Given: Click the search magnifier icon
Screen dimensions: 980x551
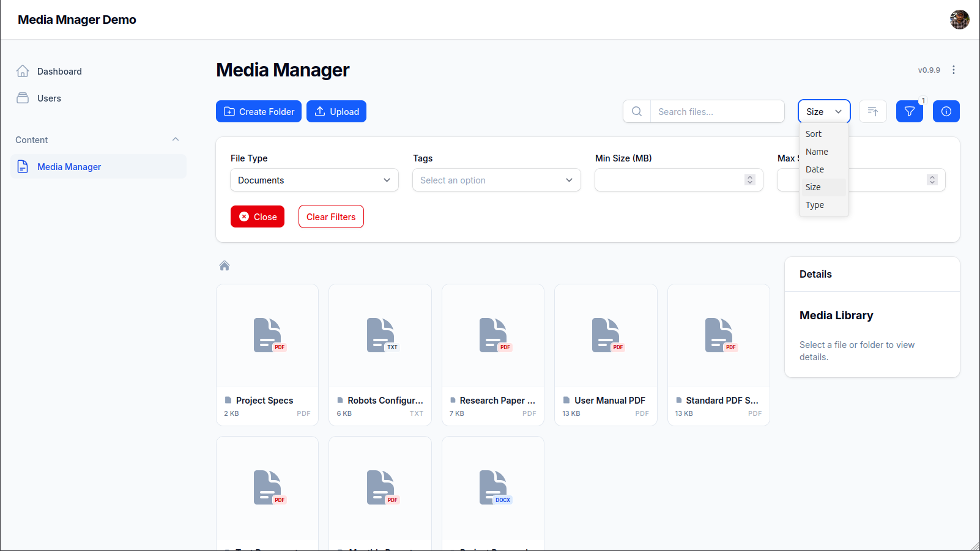Looking at the screenshot, I should (x=636, y=111).
